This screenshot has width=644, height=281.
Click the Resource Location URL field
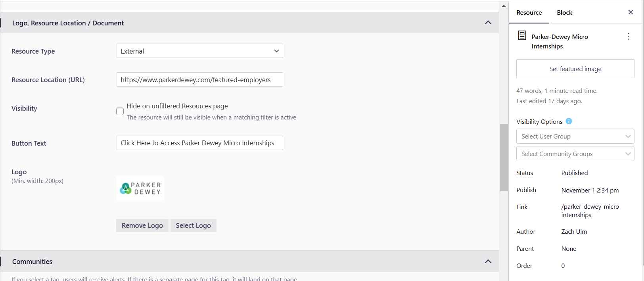click(x=199, y=80)
